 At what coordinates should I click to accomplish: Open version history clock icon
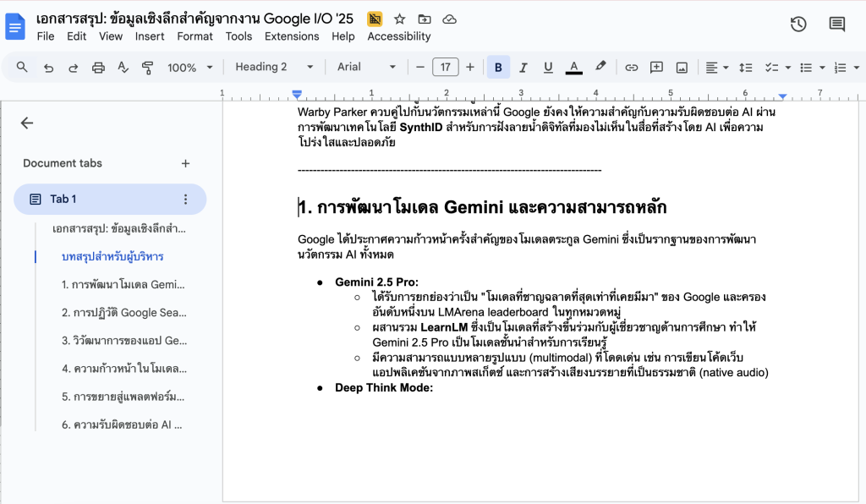click(x=798, y=25)
